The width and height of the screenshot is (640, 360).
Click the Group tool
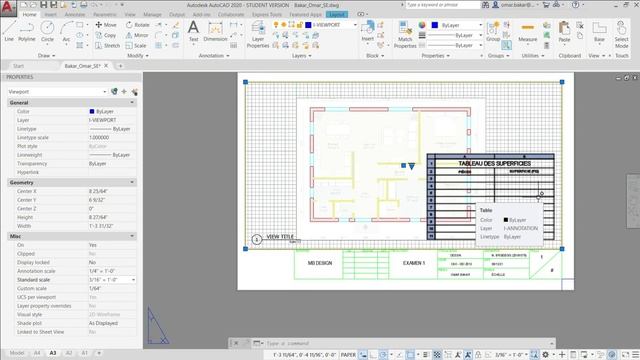(x=493, y=31)
